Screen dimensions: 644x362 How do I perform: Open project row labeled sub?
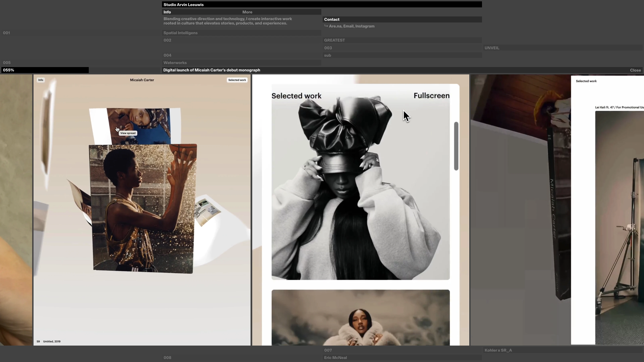(327, 55)
